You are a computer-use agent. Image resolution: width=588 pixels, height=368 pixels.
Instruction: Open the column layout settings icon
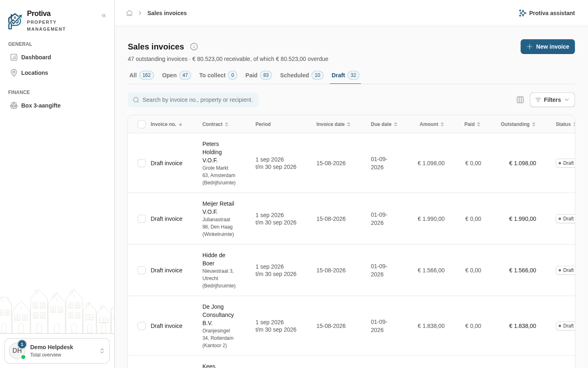[520, 100]
